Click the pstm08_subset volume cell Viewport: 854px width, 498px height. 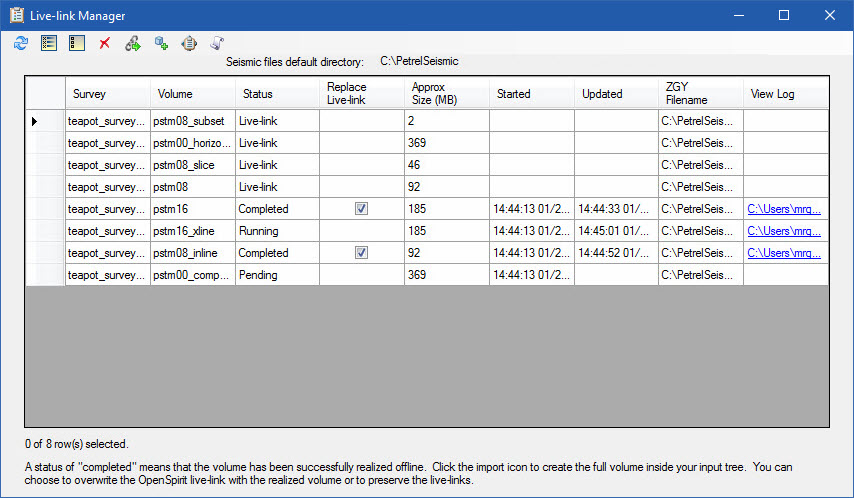coord(193,121)
